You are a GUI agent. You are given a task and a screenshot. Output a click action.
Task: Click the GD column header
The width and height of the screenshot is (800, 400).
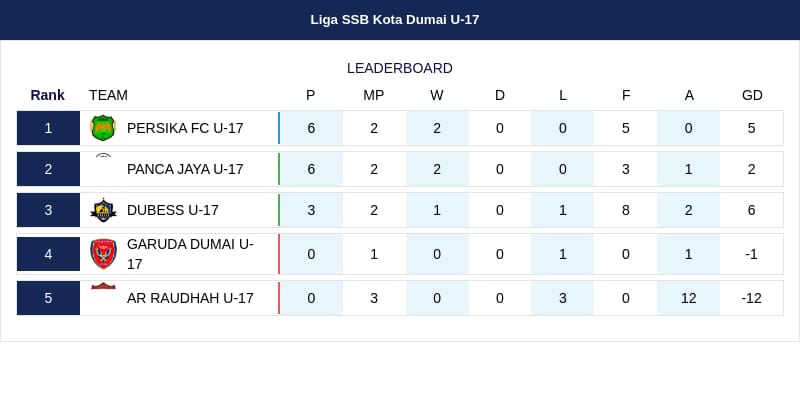752,95
